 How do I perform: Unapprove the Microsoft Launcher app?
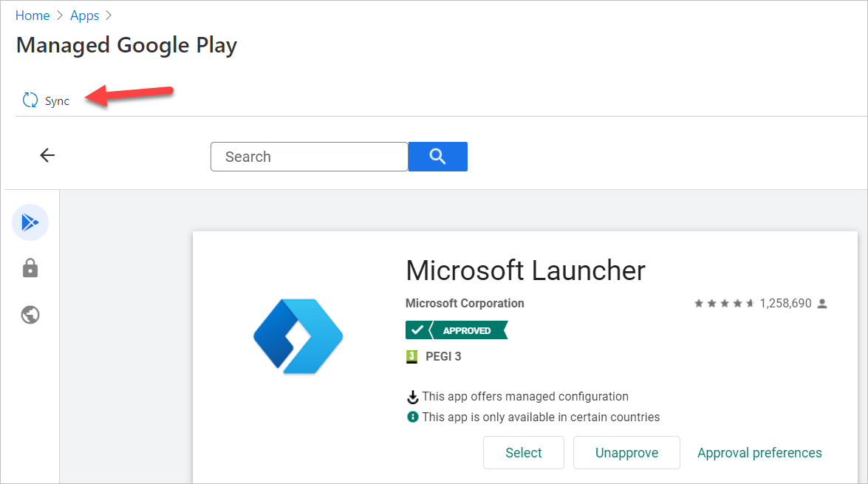coord(626,453)
